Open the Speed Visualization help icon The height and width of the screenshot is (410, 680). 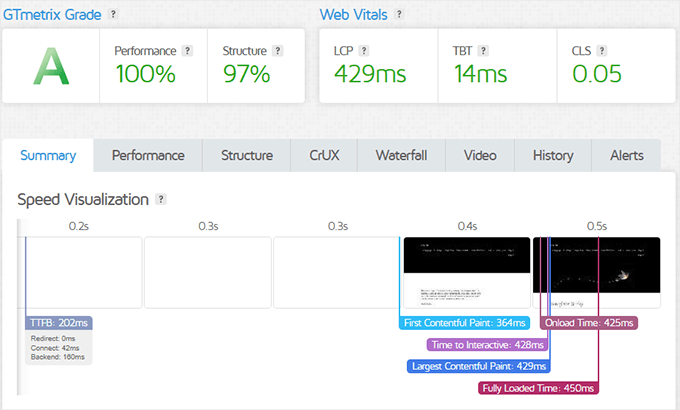(x=161, y=200)
